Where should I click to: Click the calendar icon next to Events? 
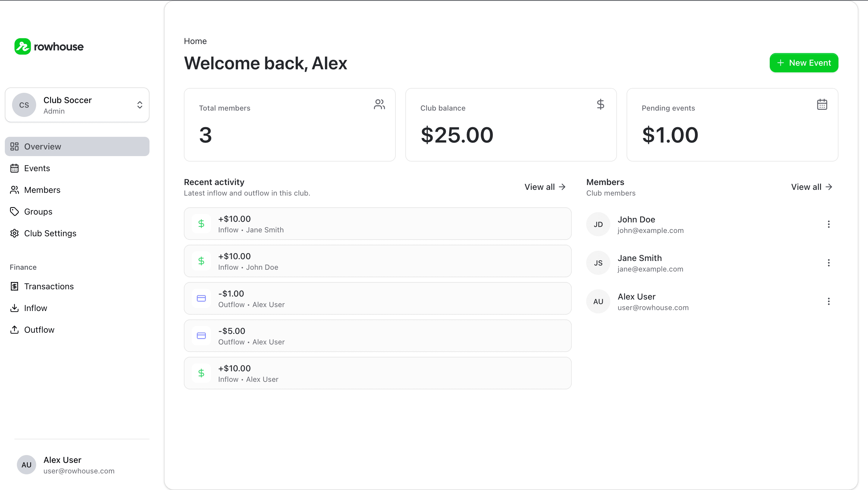pyautogui.click(x=14, y=168)
